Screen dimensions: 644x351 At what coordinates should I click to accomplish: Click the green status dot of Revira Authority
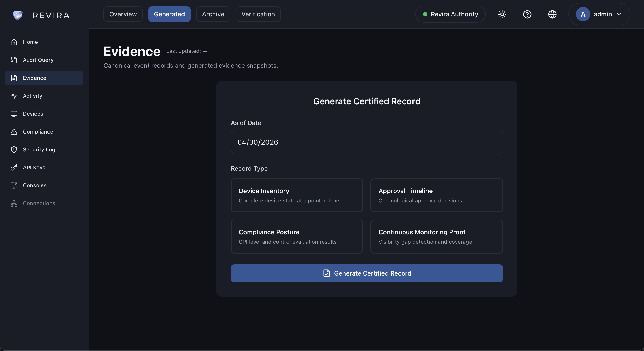[425, 14]
